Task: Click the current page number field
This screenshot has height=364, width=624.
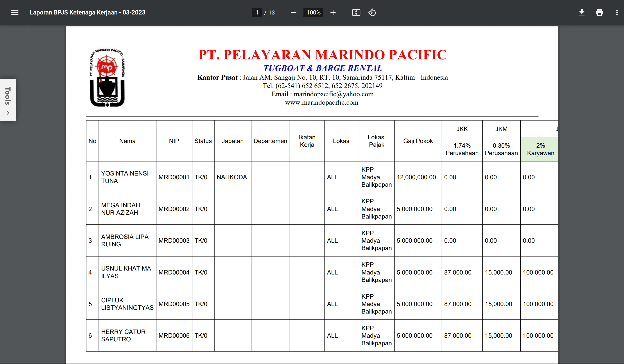Action: tap(257, 13)
